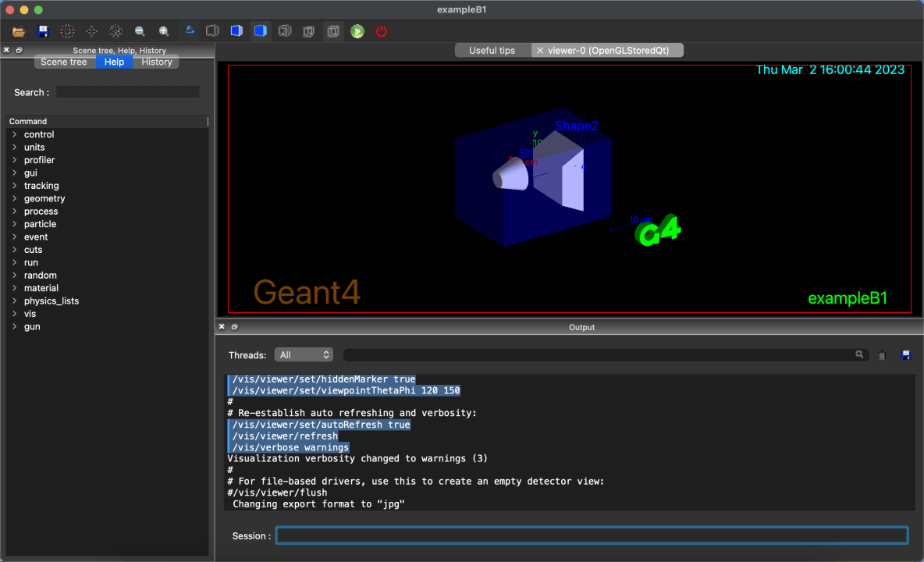Select the move tool with four arrows
This screenshot has height=562, width=924.
91,31
